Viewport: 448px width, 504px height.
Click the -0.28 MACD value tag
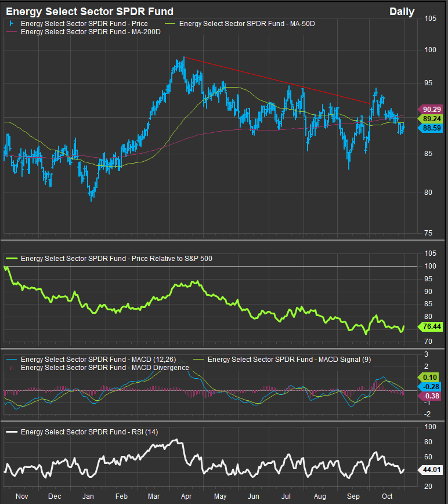coord(429,387)
